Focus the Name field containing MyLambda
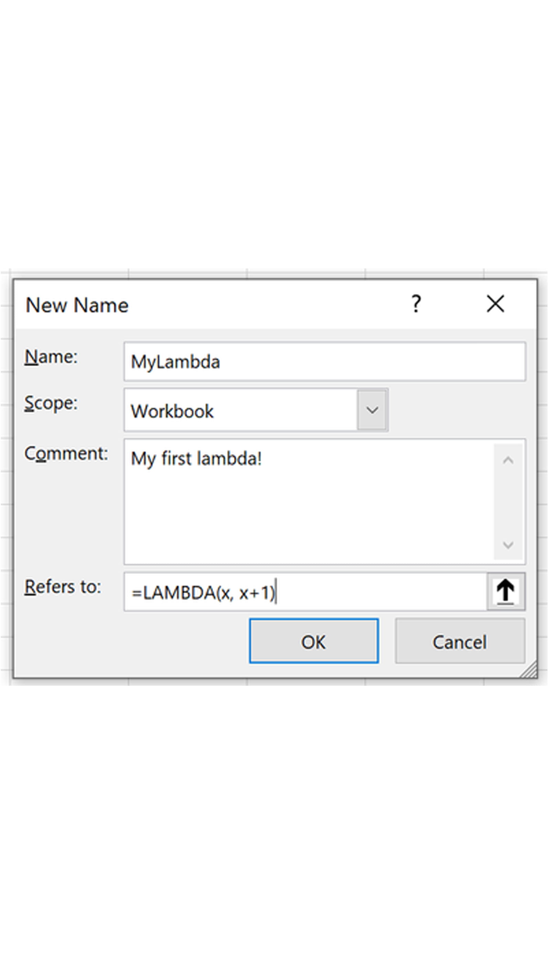 coord(324,361)
